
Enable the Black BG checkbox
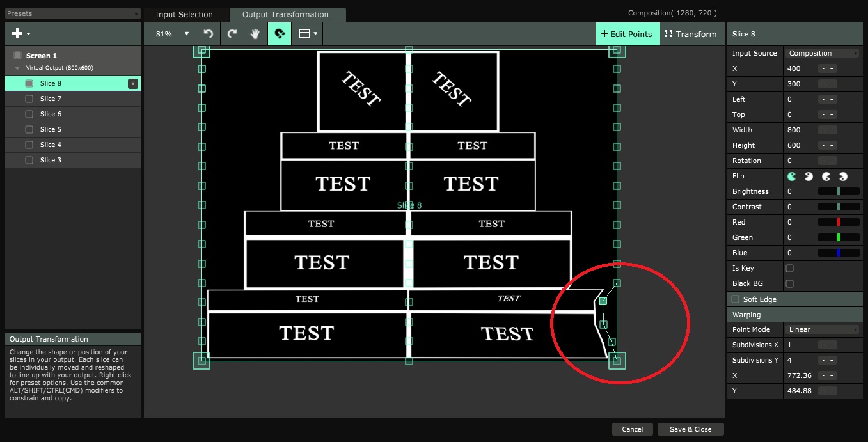(789, 283)
